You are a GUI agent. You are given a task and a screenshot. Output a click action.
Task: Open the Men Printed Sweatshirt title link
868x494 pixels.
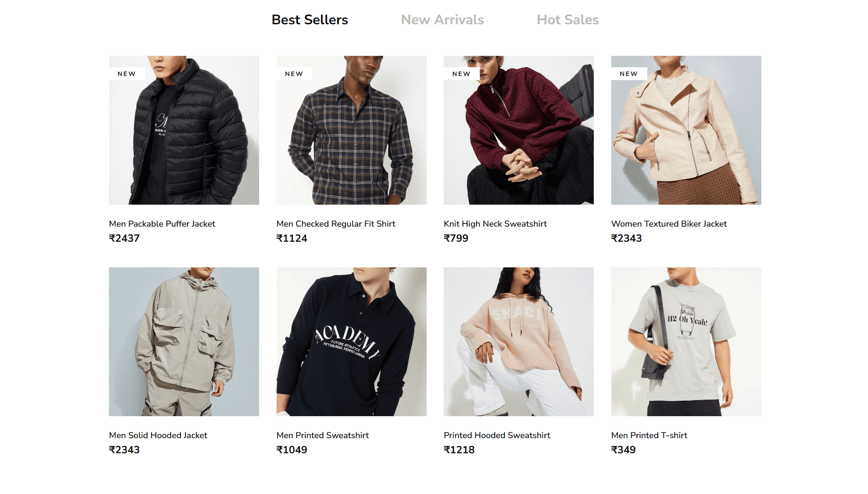[x=323, y=435]
